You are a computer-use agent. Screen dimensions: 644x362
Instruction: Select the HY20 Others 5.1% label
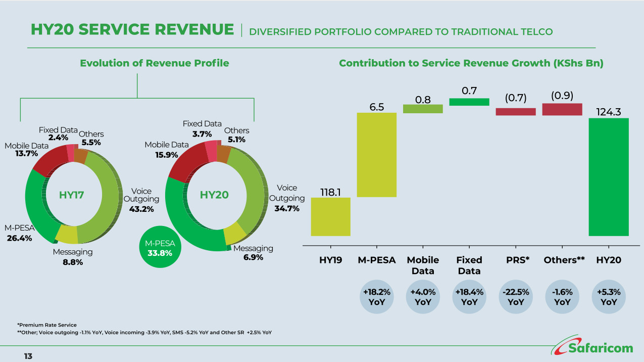click(x=236, y=135)
